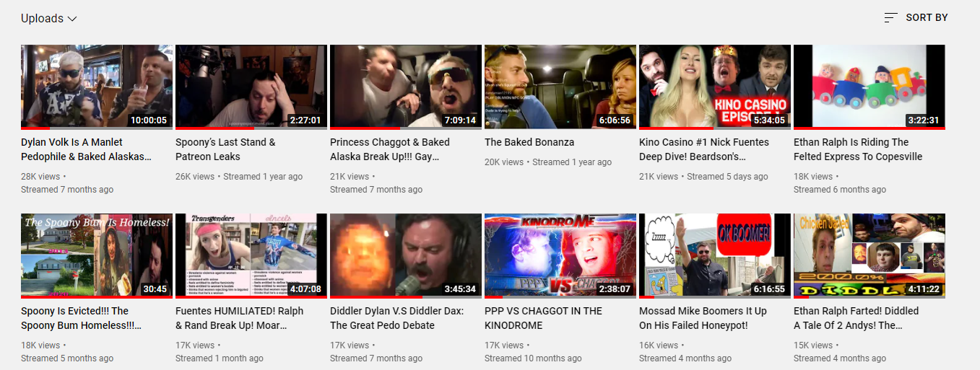The image size is (980, 370).
Task: Click the Sort By lines icon
Action: coord(890,17)
